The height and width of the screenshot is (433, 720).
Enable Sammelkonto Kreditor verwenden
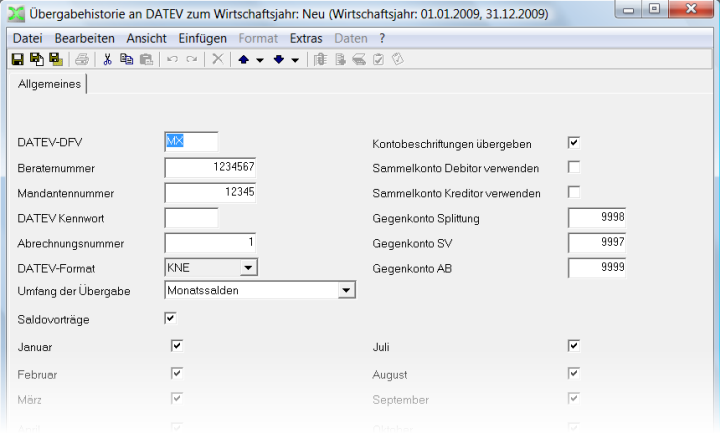coord(574,192)
